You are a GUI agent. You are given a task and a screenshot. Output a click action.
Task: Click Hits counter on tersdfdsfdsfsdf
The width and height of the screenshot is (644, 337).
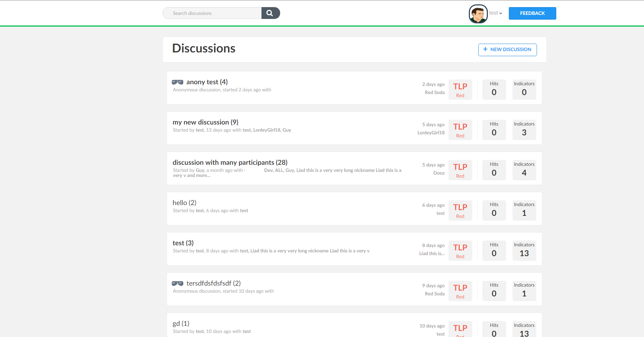(494, 291)
